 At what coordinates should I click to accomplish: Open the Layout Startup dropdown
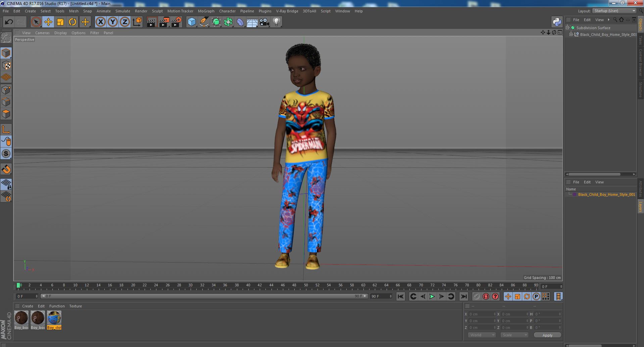point(614,11)
